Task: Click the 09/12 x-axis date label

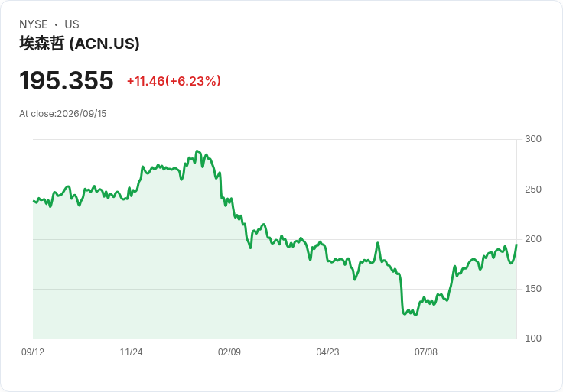Action: (33, 352)
